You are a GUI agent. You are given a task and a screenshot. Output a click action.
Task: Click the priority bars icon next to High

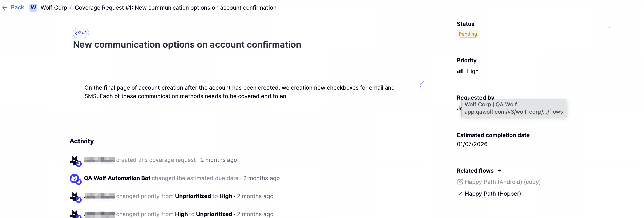point(460,71)
